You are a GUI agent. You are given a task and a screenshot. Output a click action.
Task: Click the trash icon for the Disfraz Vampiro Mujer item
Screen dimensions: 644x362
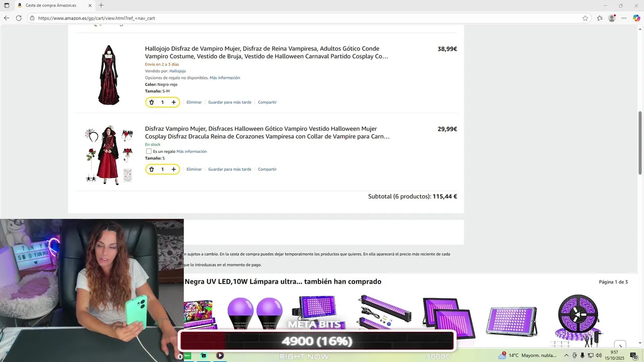click(x=151, y=169)
